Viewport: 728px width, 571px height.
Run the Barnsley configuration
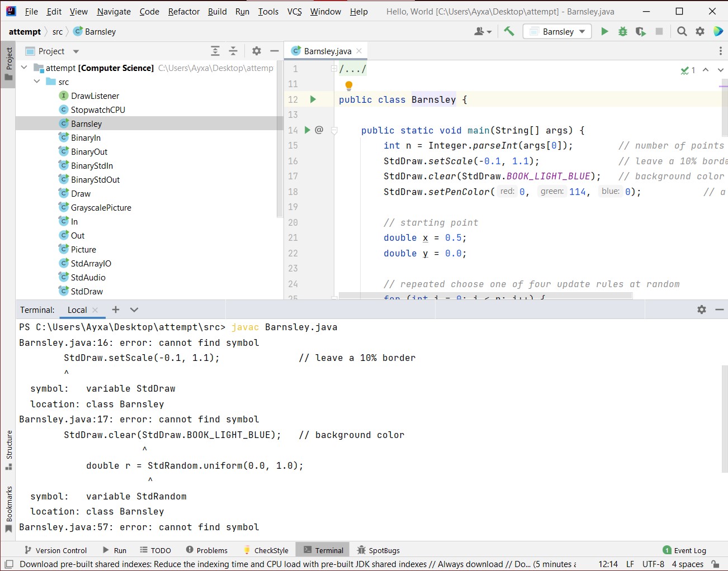click(604, 31)
